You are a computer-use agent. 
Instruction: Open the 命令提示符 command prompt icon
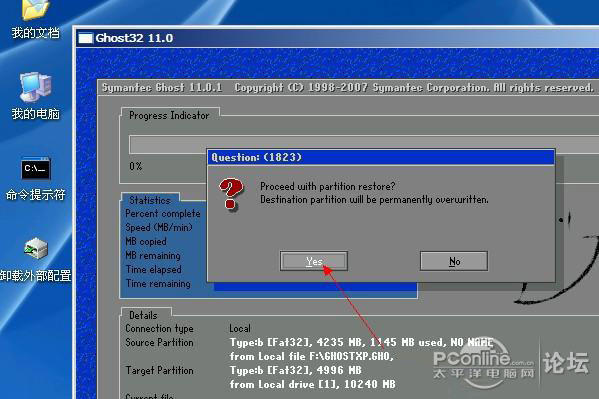[x=35, y=169]
